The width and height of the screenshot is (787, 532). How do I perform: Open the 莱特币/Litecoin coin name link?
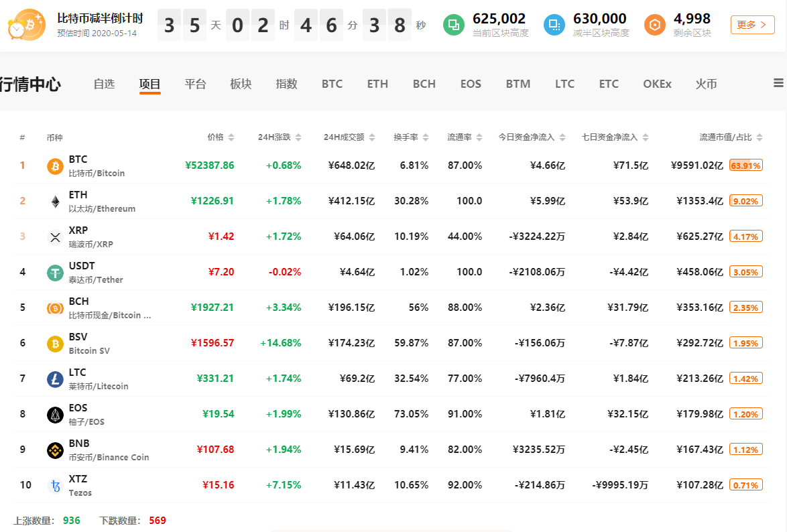click(x=99, y=387)
